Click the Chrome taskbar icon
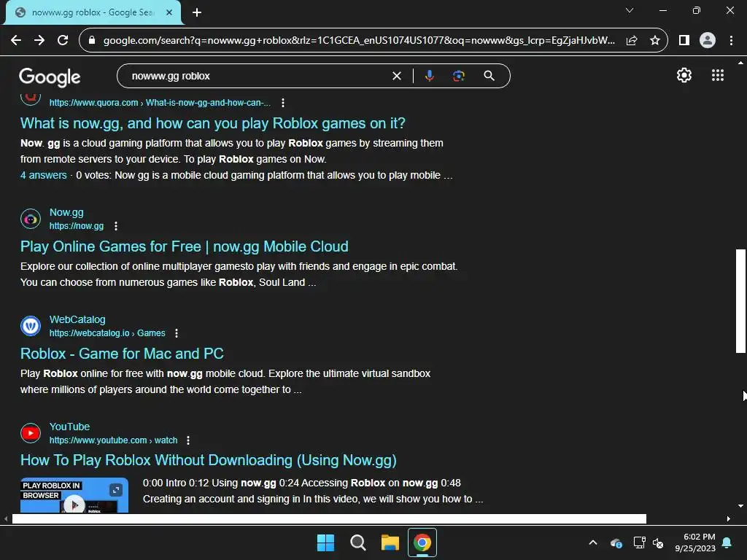The image size is (747, 560). coord(422,542)
